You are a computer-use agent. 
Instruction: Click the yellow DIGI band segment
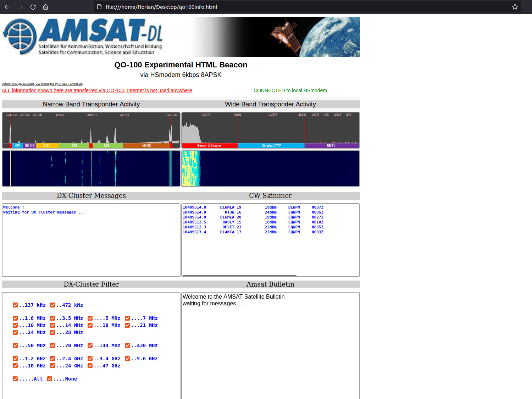(46, 146)
